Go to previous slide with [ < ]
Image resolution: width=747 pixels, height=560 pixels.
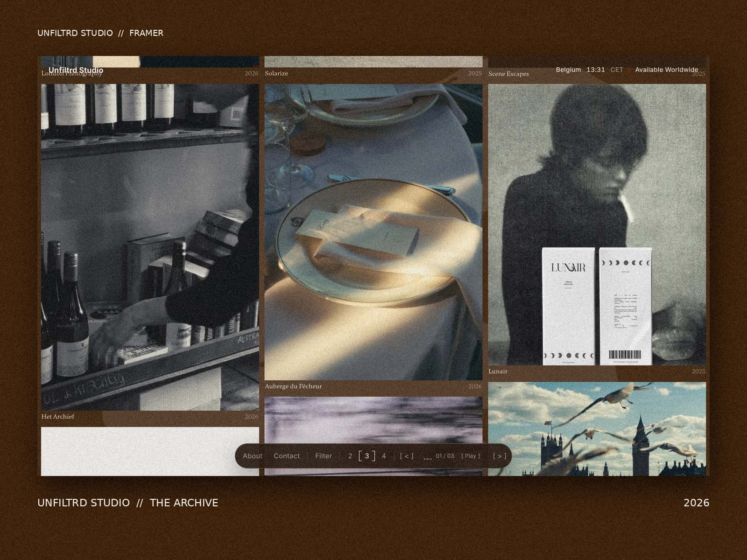(x=407, y=456)
